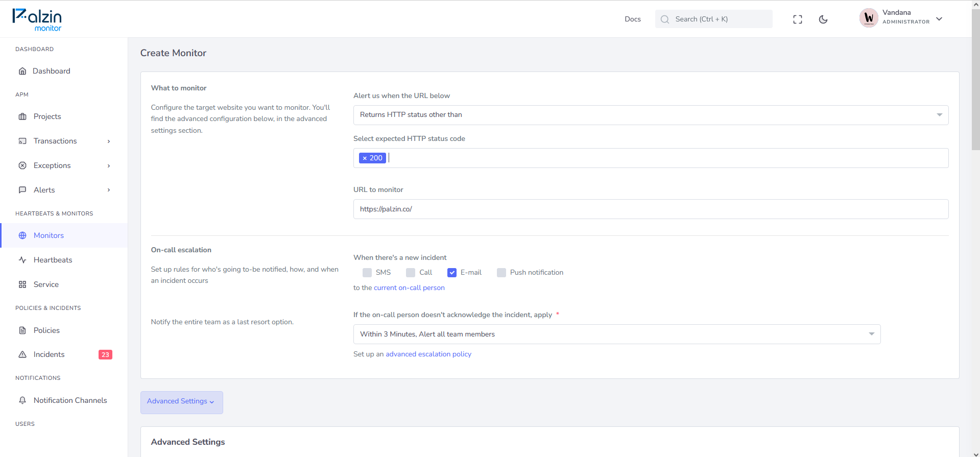Screen dimensions: 980x457
Task: Click the Projects briefcase icon
Action: pos(22,116)
